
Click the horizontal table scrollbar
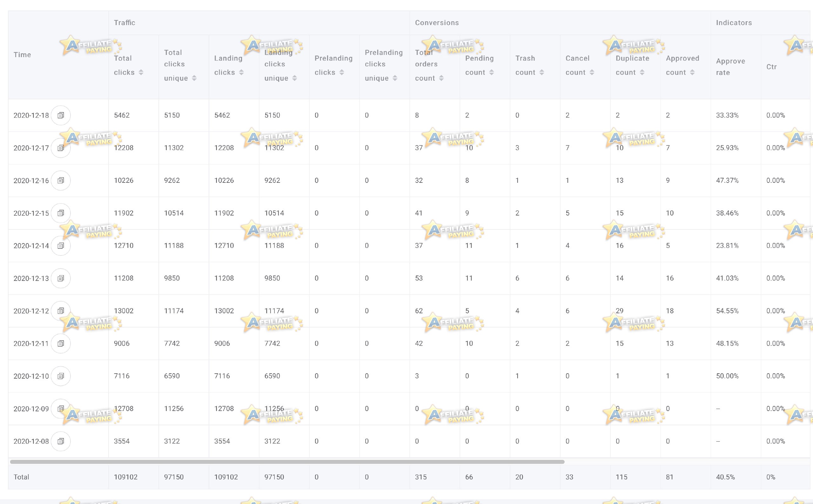point(287,462)
